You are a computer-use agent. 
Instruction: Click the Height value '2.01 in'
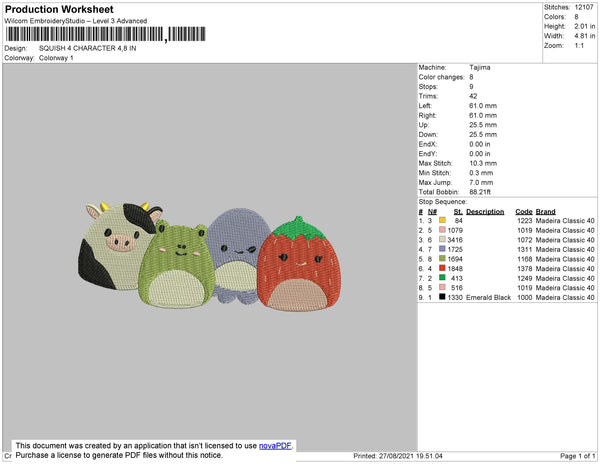click(x=585, y=26)
